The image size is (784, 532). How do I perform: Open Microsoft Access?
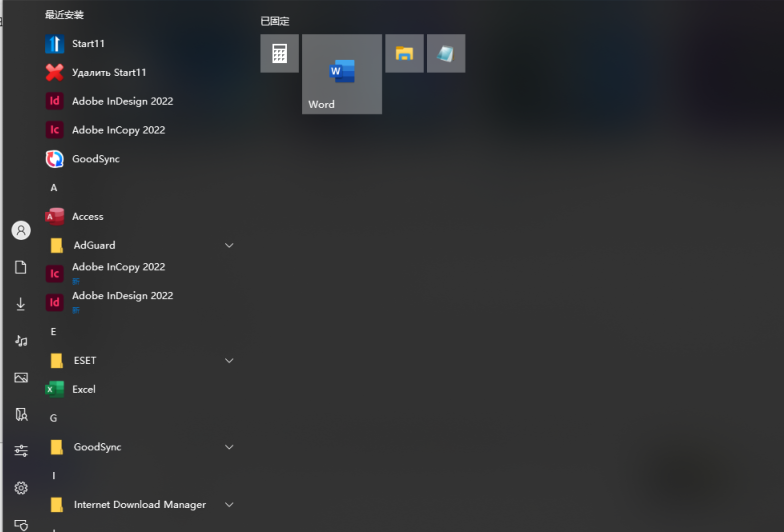click(x=140, y=216)
